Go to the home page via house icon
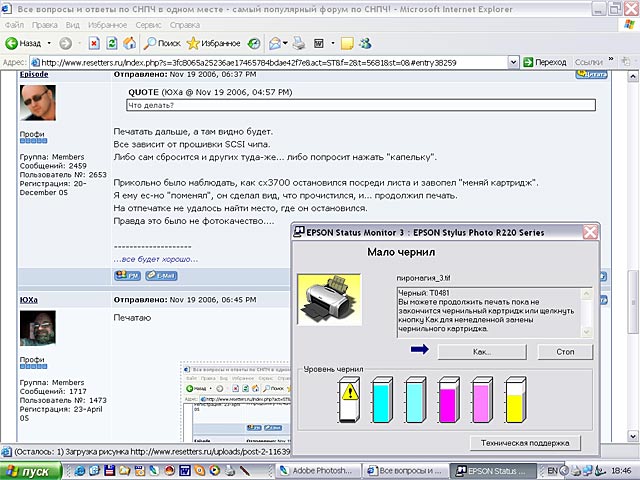 [130, 43]
